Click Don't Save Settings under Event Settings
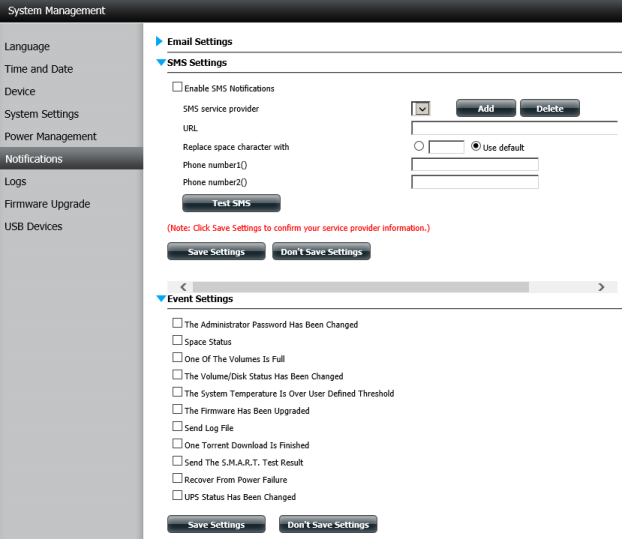 [328, 524]
